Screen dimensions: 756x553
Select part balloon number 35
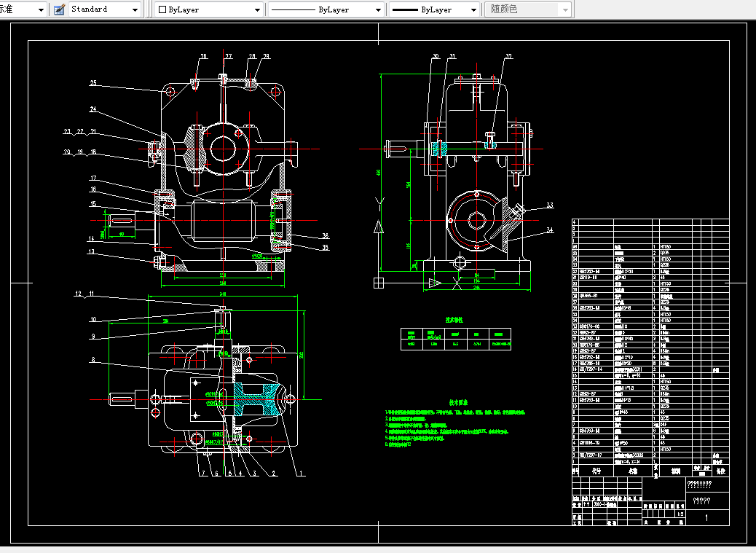coord(326,247)
